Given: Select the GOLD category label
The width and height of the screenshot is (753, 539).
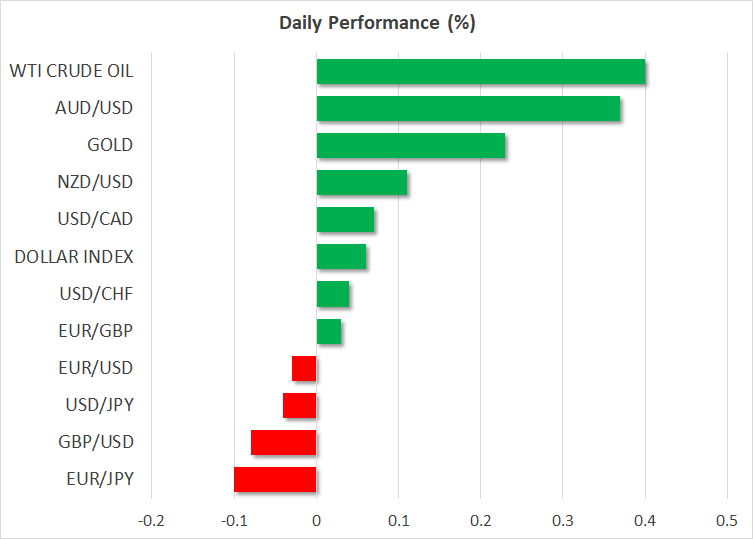Looking at the screenshot, I should click(x=110, y=145).
